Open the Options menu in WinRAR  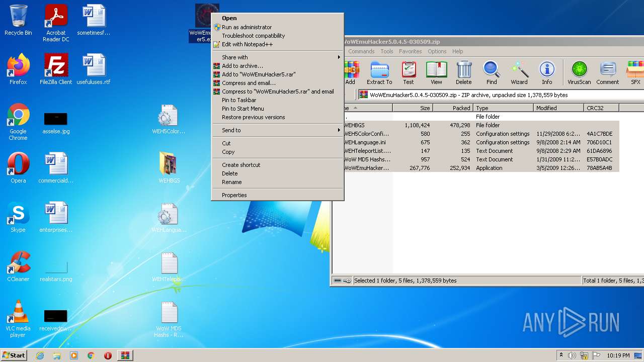click(x=437, y=51)
